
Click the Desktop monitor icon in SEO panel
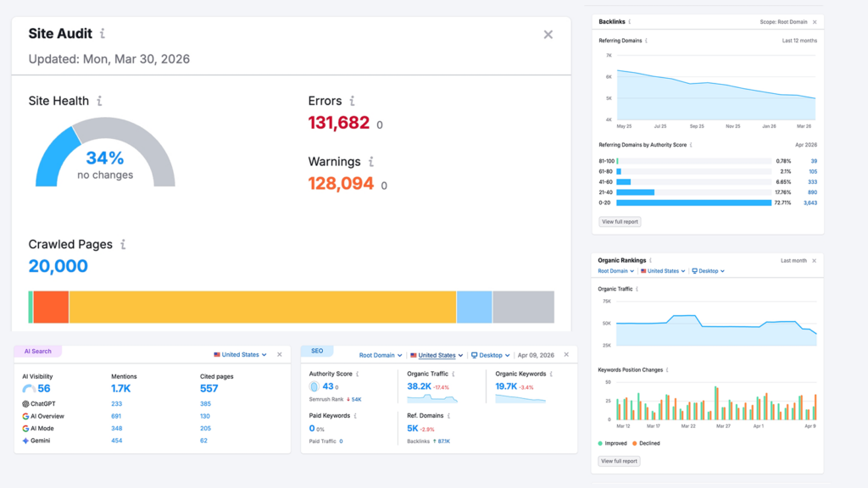tap(475, 355)
